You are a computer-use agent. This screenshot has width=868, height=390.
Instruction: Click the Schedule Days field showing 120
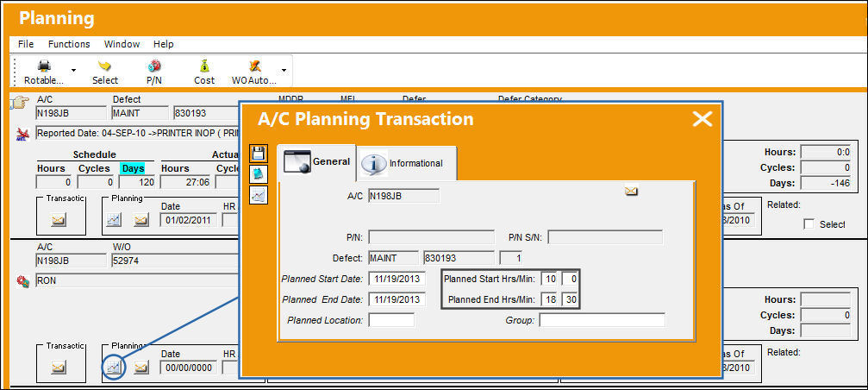pyautogui.click(x=137, y=182)
